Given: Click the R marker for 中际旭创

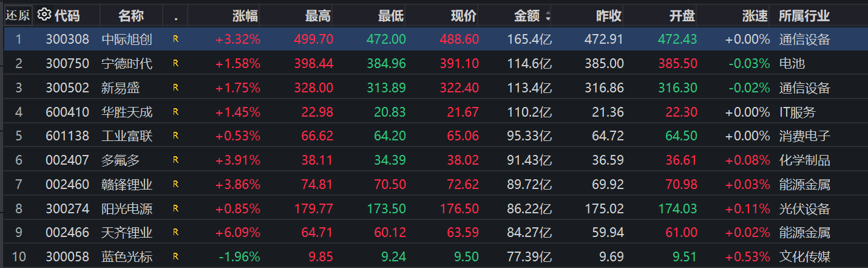Looking at the screenshot, I should pos(175,40).
